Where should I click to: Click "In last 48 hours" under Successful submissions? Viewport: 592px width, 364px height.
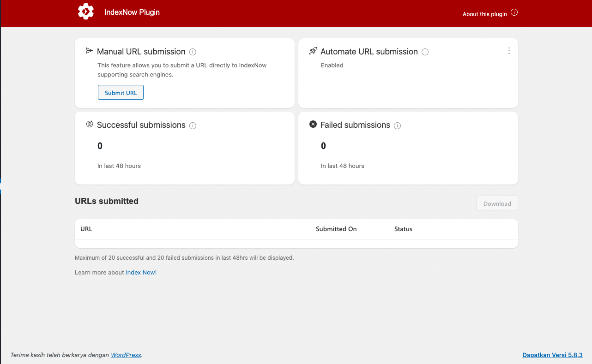[119, 166]
